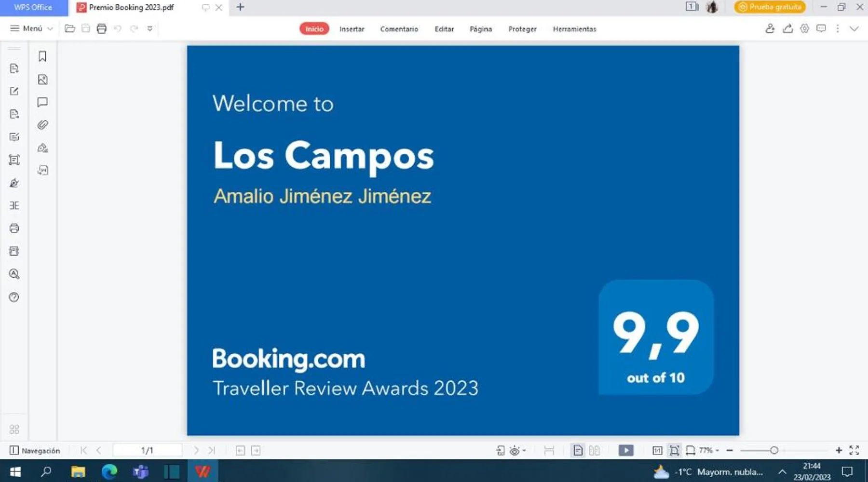
Task: Open the attachments paperclip panel
Action: 42,125
